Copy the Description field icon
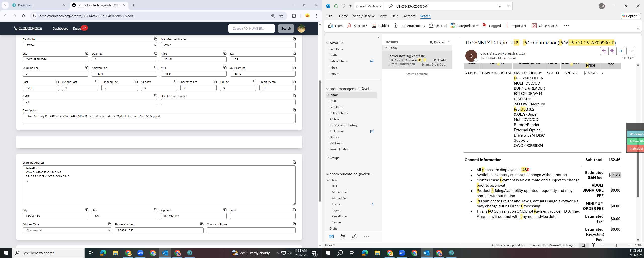Image resolution: width=644 pixels, height=258 pixels. (294, 110)
